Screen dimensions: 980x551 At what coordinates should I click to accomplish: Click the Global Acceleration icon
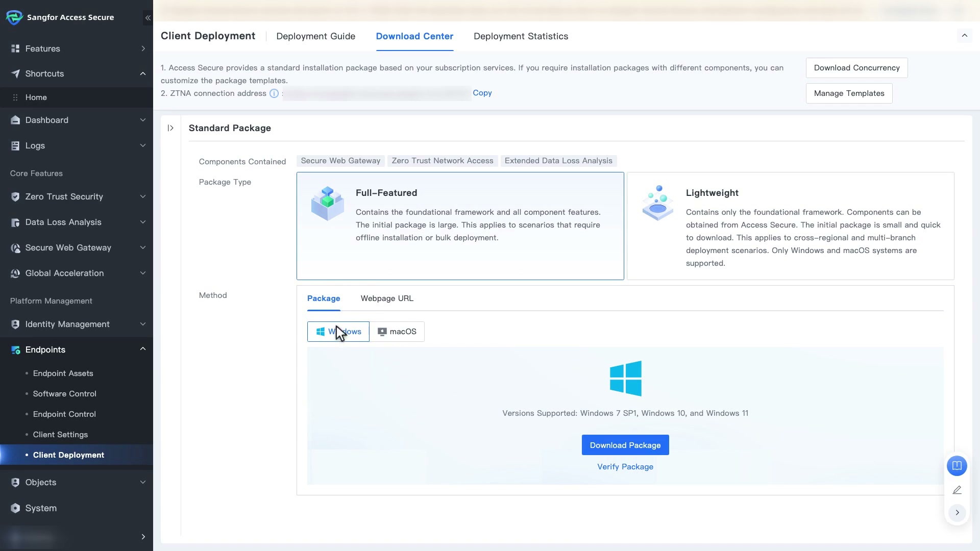pos(15,273)
